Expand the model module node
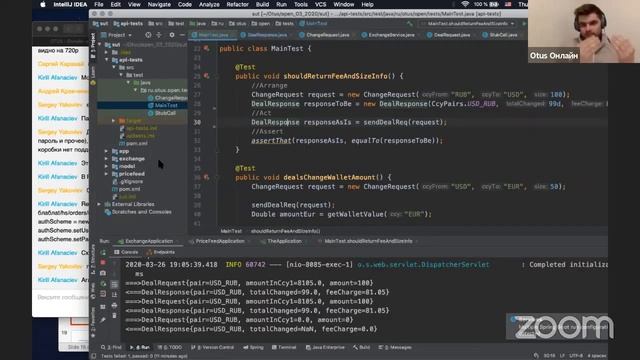Screen dimensions: 640x360 tap(107, 166)
